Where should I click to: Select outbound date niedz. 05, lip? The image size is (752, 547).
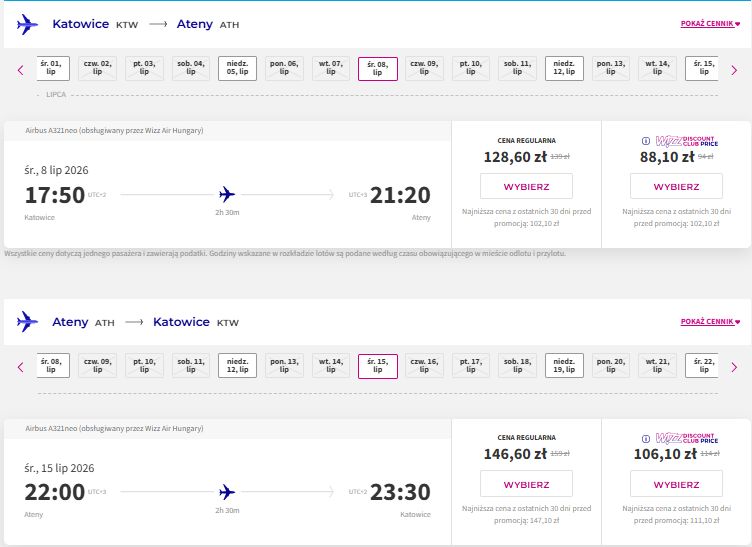(237, 69)
